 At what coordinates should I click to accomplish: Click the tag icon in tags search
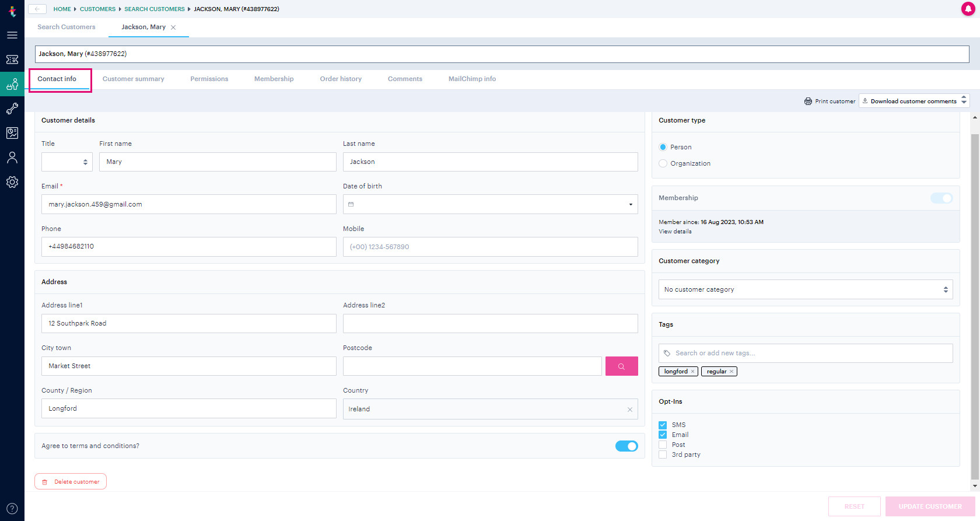coord(667,354)
